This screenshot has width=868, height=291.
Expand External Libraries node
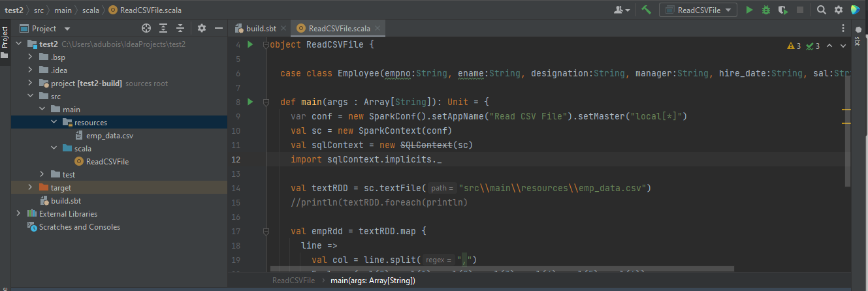18,213
